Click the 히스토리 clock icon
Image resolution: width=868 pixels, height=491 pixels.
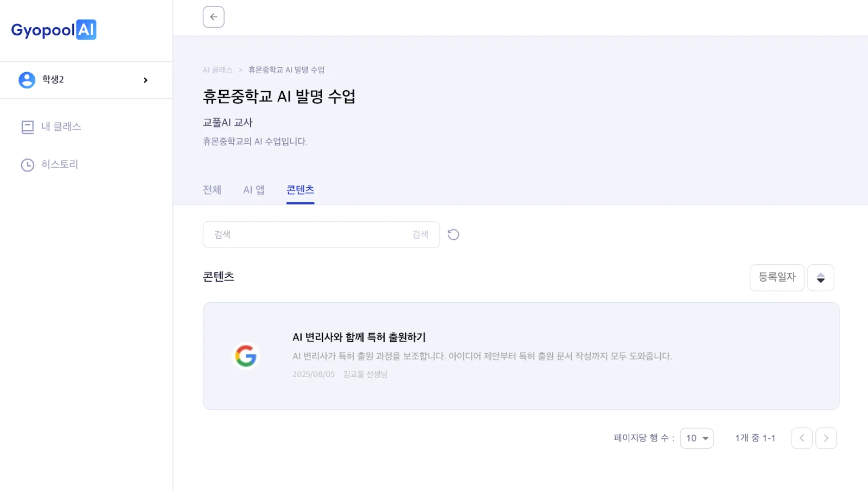pyautogui.click(x=28, y=165)
